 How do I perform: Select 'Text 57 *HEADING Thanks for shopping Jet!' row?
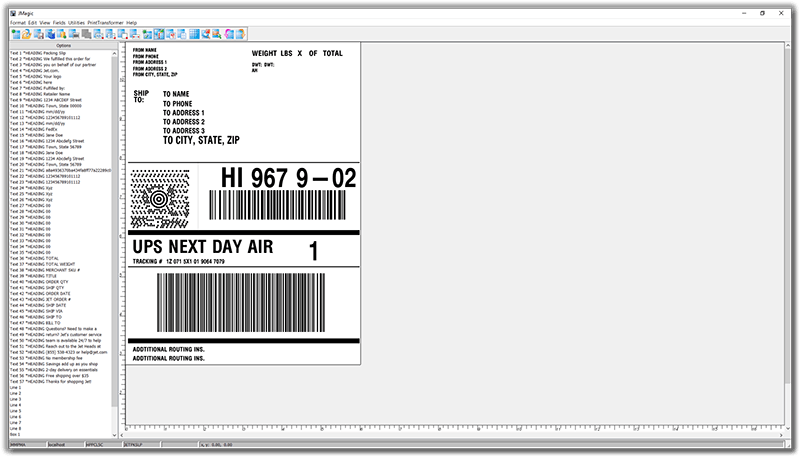click(x=60, y=382)
